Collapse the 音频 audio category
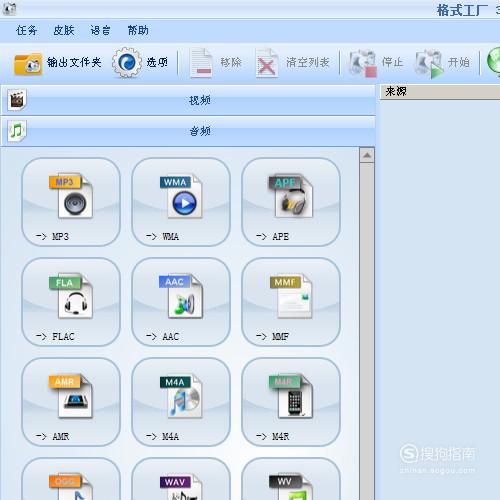The width and height of the screenshot is (500, 500). (x=188, y=131)
